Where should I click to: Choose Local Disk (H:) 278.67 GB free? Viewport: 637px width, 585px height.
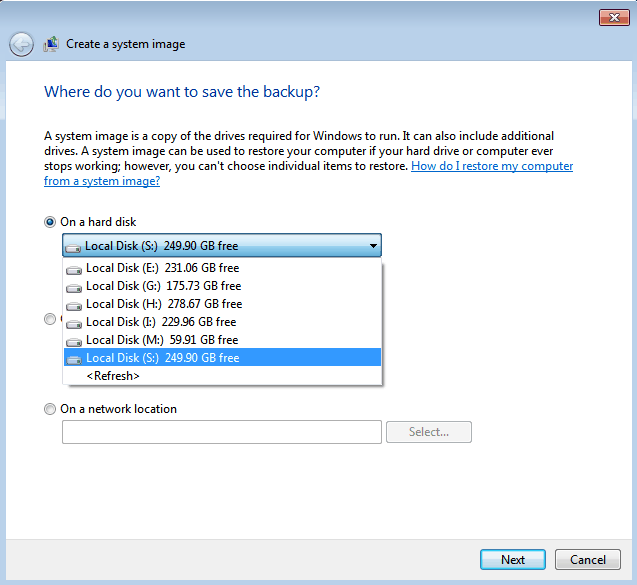point(164,304)
